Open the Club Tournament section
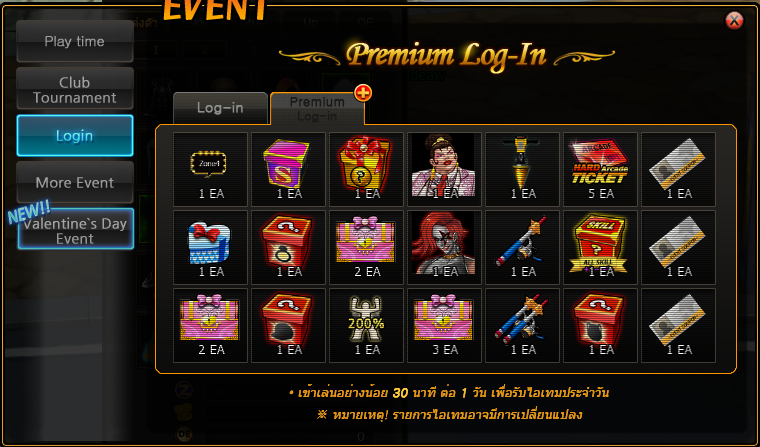Screen dimensions: 760x447 75,89
